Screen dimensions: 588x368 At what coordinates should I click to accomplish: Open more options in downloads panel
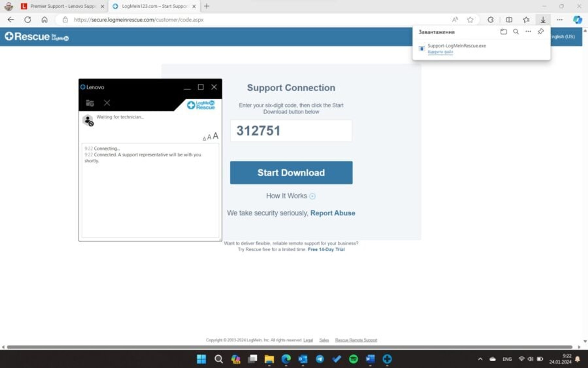coord(528,32)
